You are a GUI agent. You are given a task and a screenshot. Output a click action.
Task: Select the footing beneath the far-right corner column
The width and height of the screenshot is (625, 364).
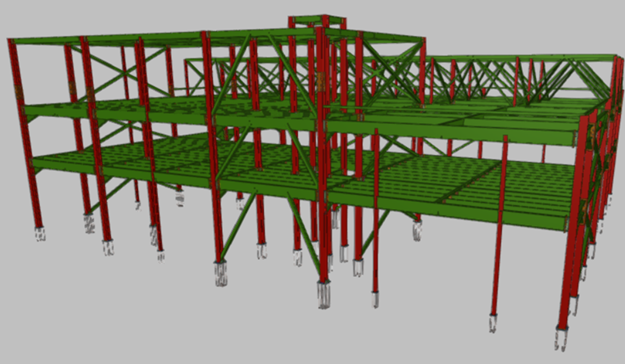point(561,338)
